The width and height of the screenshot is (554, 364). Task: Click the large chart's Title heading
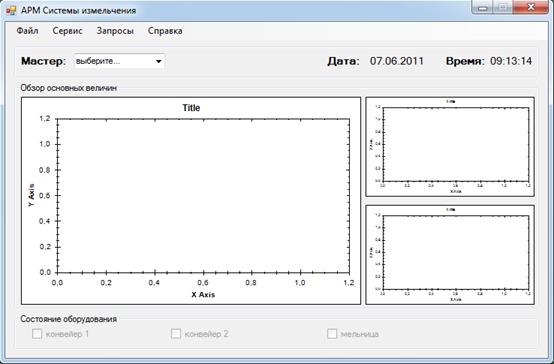pyautogui.click(x=191, y=108)
